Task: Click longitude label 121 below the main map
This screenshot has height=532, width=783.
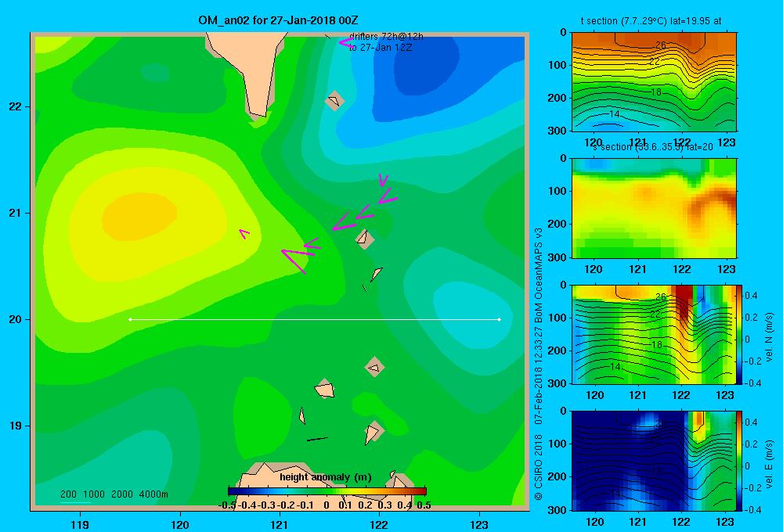Action: tap(280, 524)
